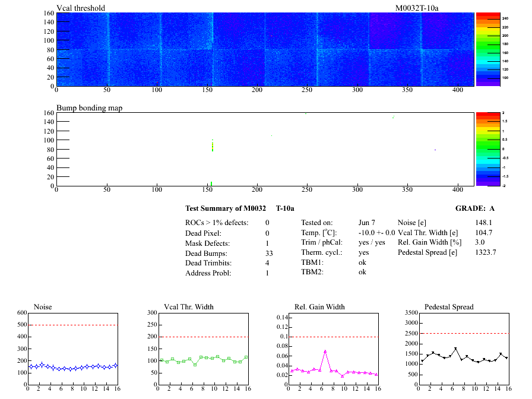This screenshot has height=399, width=532.
Task: Click the M0032T-10a module label
Action: (421, 8)
